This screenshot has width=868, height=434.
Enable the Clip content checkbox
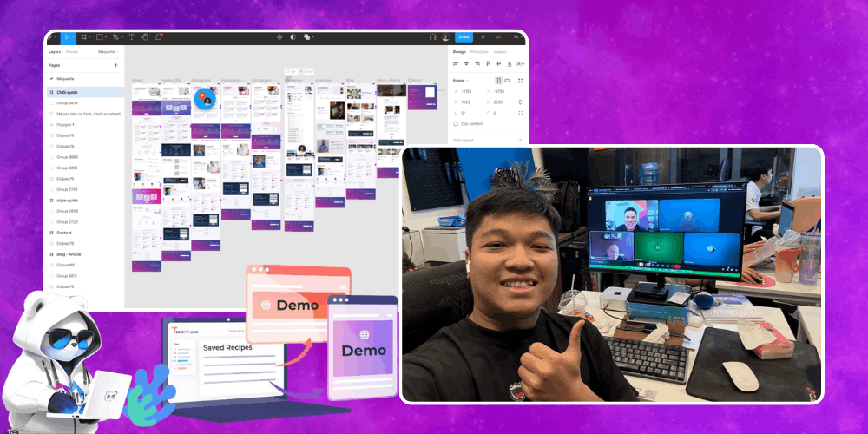(x=457, y=124)
